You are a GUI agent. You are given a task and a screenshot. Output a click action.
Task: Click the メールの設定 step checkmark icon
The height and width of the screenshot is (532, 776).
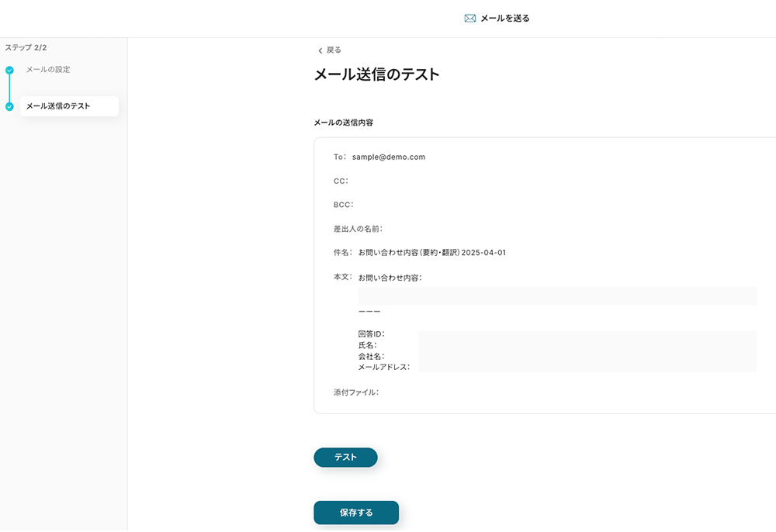pyautogui.click(x=9, y=71)
